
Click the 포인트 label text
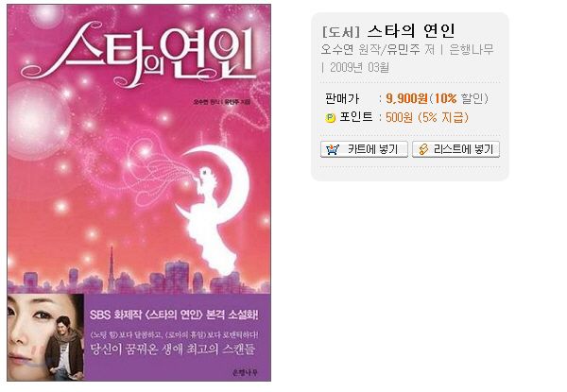click(x=356, y=117)
